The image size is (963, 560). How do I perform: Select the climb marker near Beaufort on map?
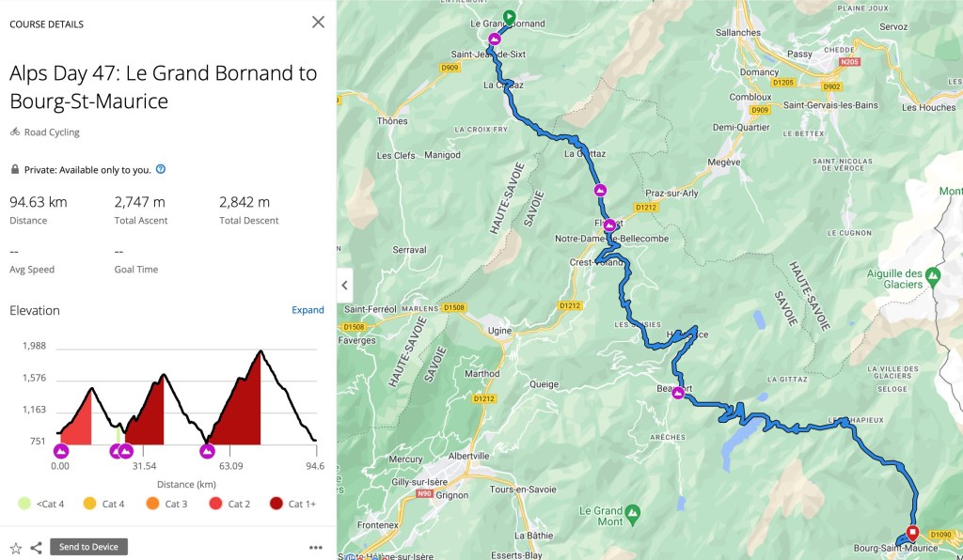click(x=678, y=393)
